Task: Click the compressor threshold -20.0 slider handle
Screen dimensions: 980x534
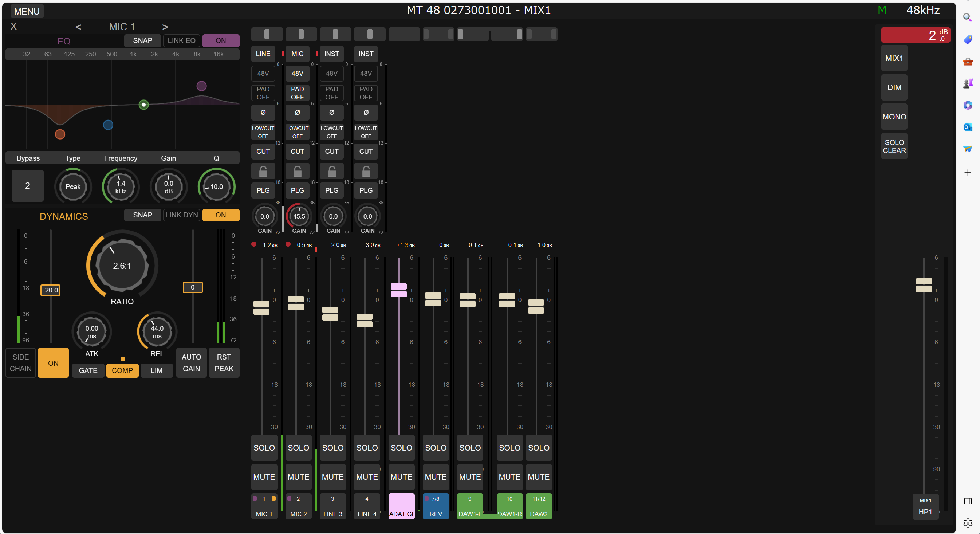Action: tap(50, 290)
